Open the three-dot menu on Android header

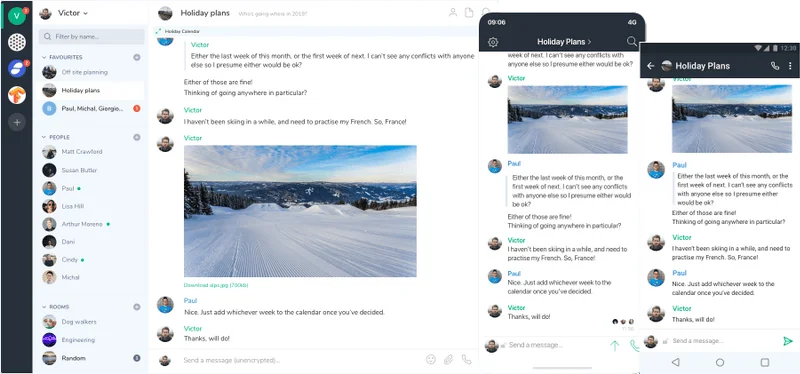(790, 66)
